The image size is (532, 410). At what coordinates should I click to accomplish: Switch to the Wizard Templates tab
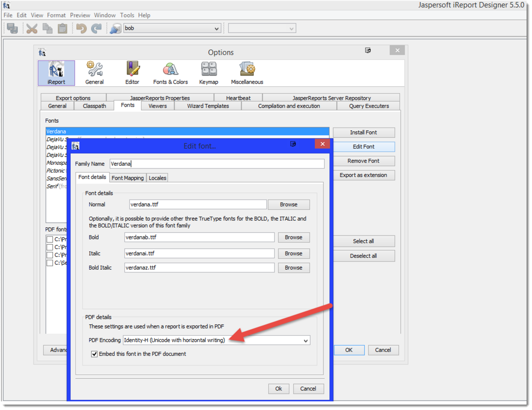[x=208, y=106]
